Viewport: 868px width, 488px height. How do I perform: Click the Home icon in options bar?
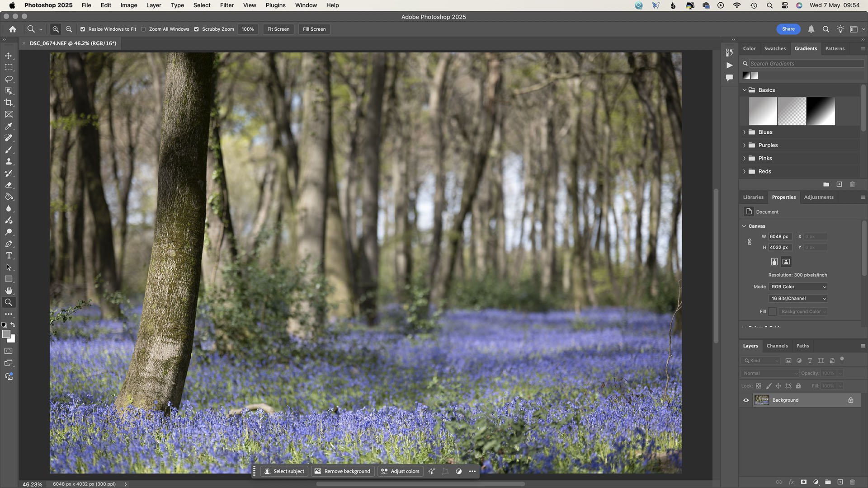click(13, 29)
